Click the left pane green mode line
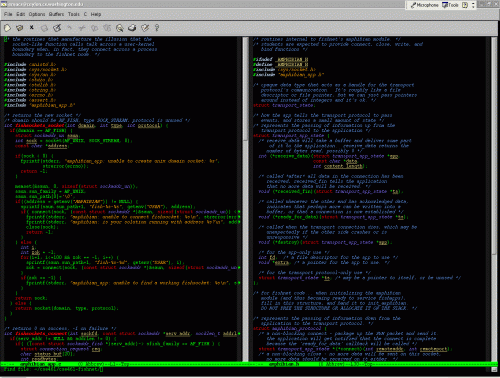The height and width of the screenshot is (378, 500). click(124, 364)
